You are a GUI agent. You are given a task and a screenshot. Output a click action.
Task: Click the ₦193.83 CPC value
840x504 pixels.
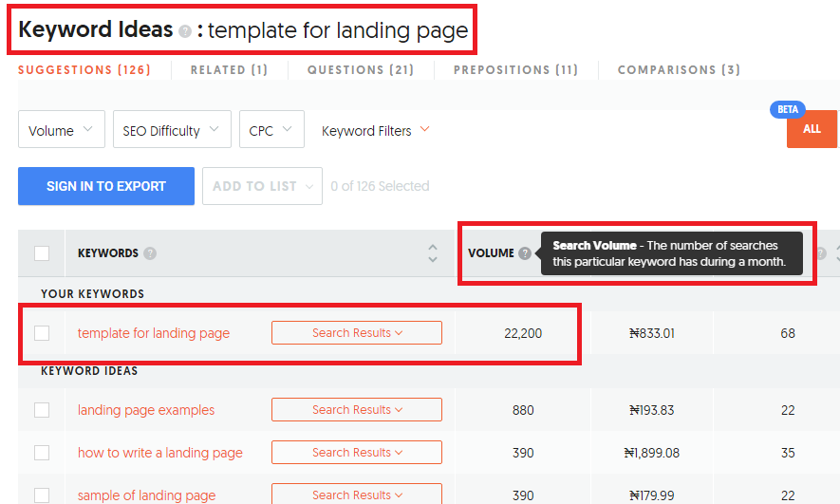click(x=652, y=410)
